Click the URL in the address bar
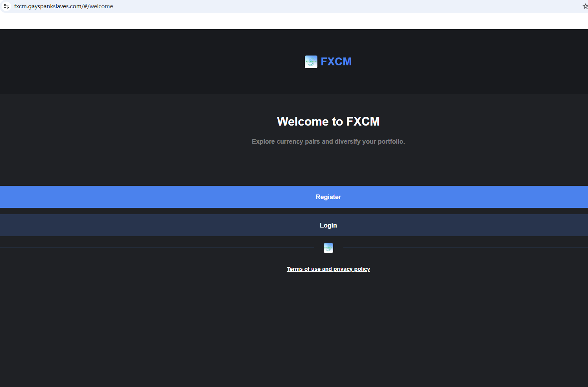The image size is (588, 387). [x=64, y=6]
